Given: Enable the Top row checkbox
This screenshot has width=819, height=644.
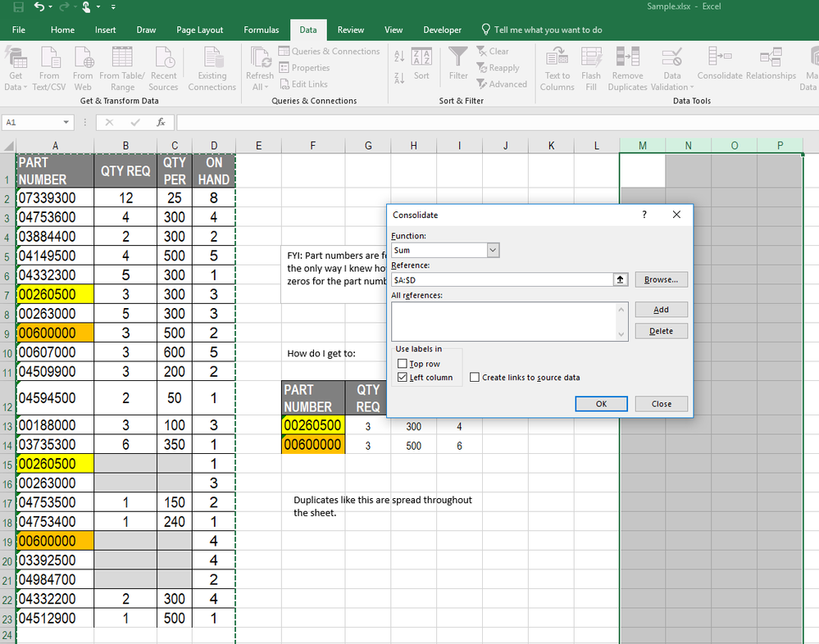Looking at the screenshot, I should point(403,363).
